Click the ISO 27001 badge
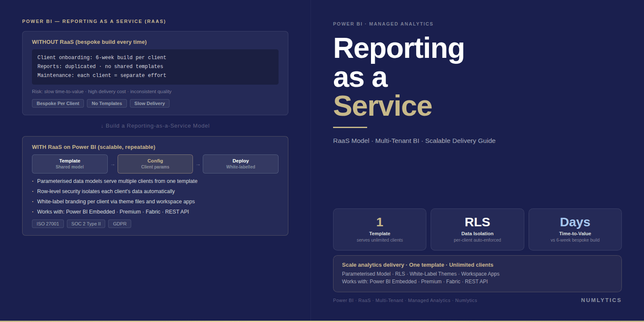Viewport: 644px width, 322px height. tap(48, 224)
